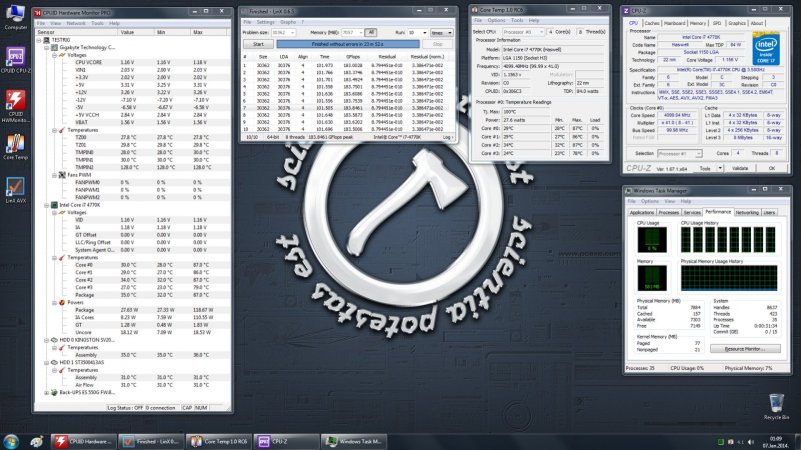Viewport: 801px width, 450px height.
Task: Click the clock in the system tray
Action: [x=775, y=442]
